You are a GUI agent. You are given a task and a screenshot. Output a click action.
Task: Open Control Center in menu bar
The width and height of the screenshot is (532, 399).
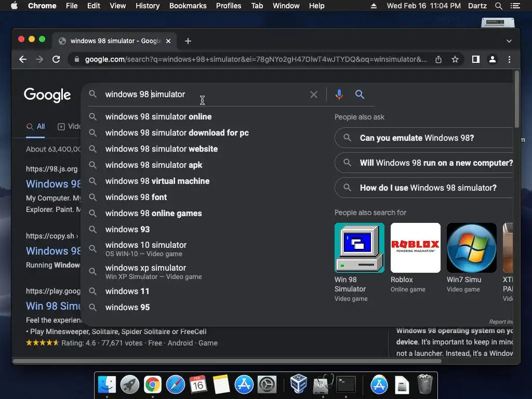[515, 6]
